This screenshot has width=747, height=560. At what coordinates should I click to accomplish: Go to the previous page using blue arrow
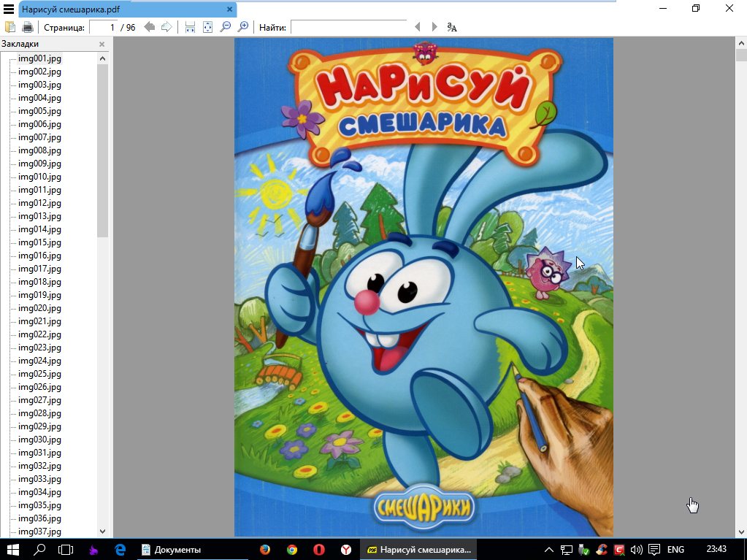pyautogui.click(x=149, y=27)
